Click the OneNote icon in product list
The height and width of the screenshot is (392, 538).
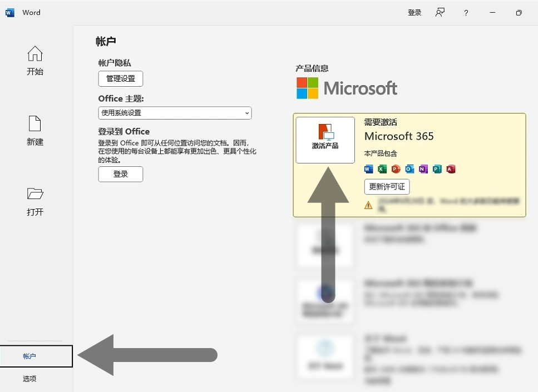coord(423,169)
